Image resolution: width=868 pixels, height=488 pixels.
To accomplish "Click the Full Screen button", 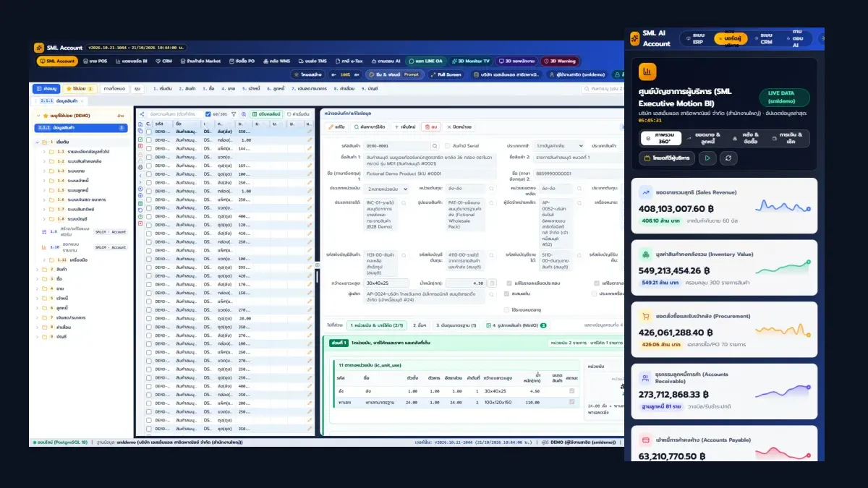I will click(446, 74).
